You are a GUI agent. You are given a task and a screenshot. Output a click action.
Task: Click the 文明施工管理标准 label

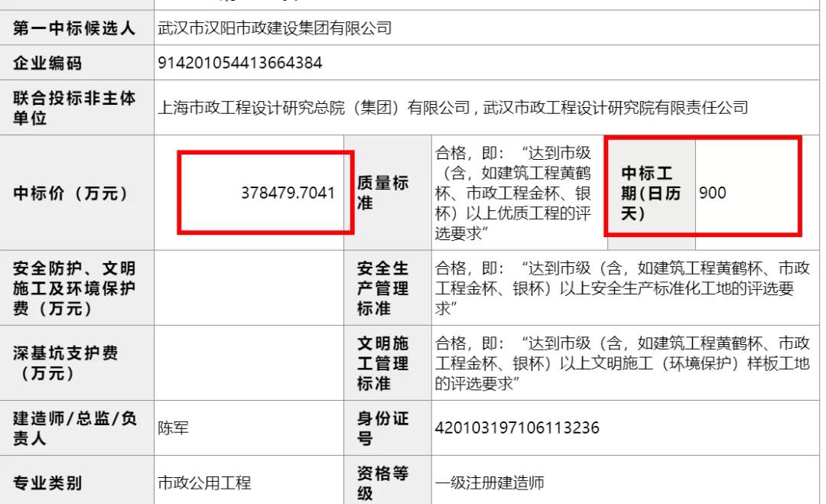[383, 363]
